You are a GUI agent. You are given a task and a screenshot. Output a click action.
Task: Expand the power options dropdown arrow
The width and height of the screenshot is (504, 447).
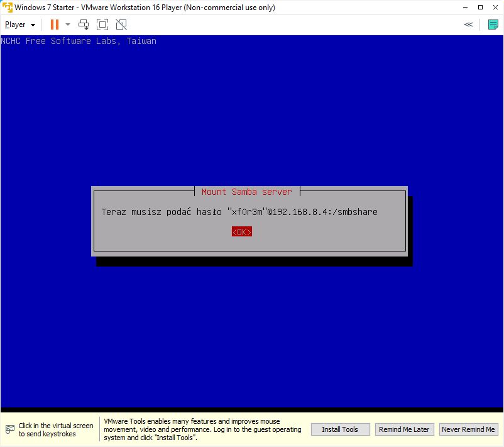[x=68, y=25]
